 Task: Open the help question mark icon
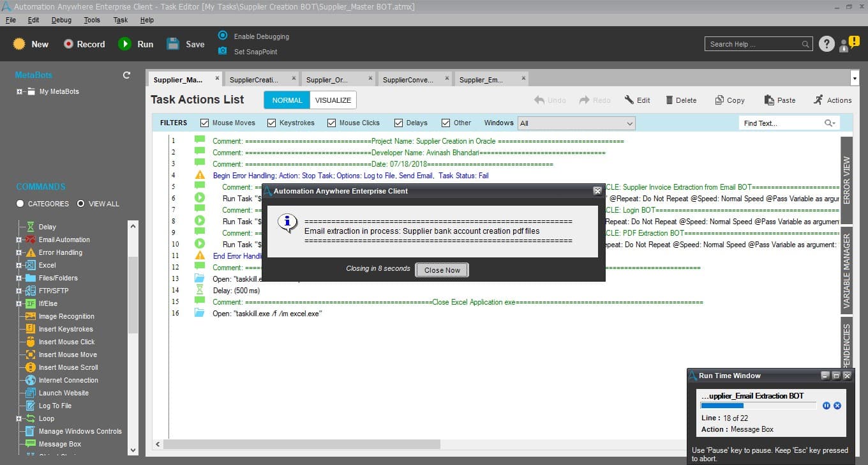827,44
